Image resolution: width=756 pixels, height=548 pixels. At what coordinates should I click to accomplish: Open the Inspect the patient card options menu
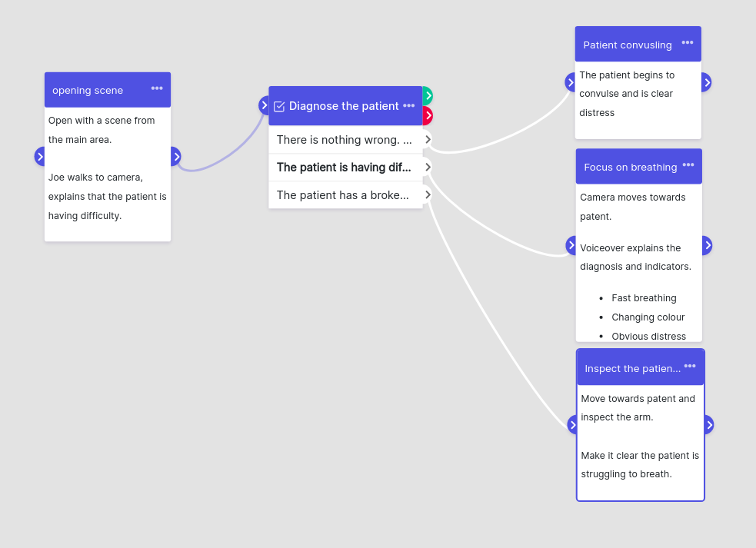tap(690, 367)
